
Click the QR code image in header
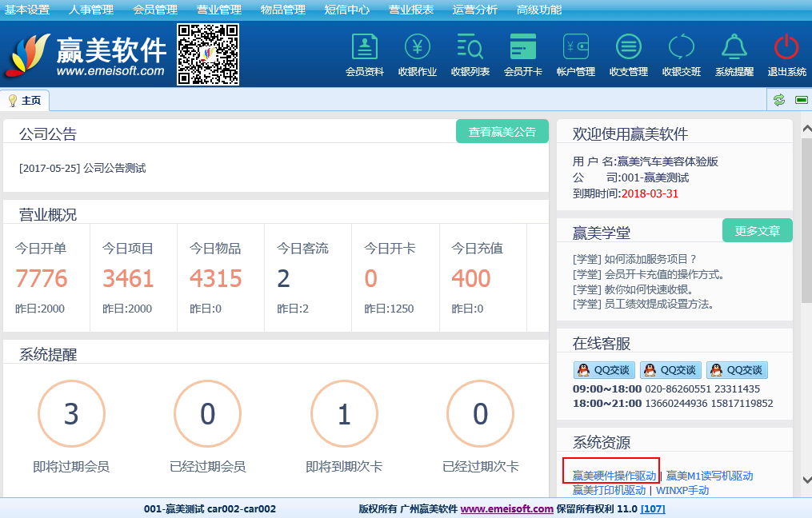coord(208,54)
